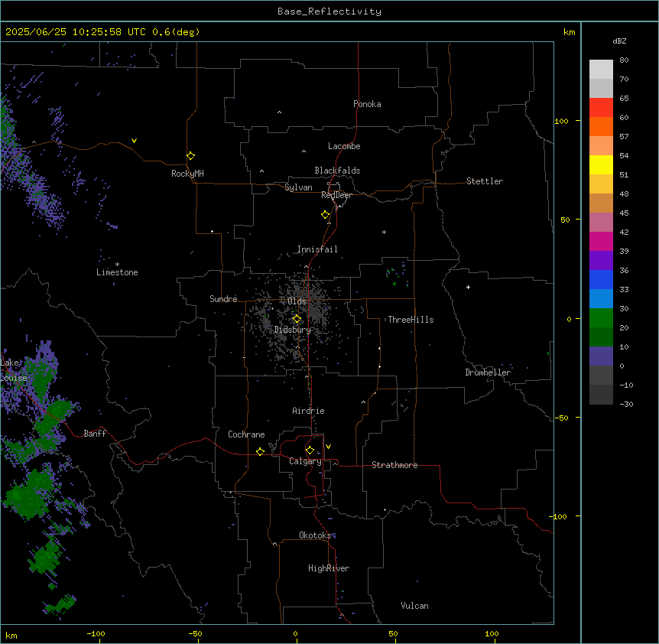Click the green 30 dBZ color swatch
The height and width of the screenshot is (644, 659).
point(601,318)
